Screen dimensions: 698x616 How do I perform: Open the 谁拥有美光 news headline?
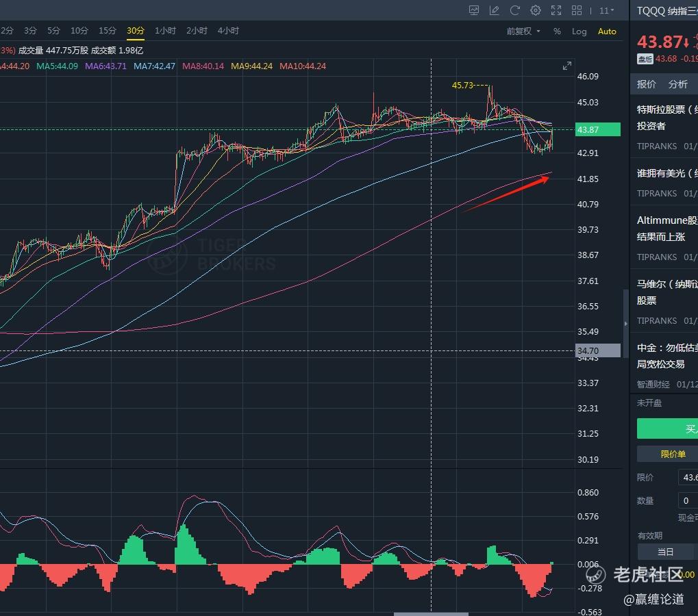pyautogui.click(x=667, y=173)
